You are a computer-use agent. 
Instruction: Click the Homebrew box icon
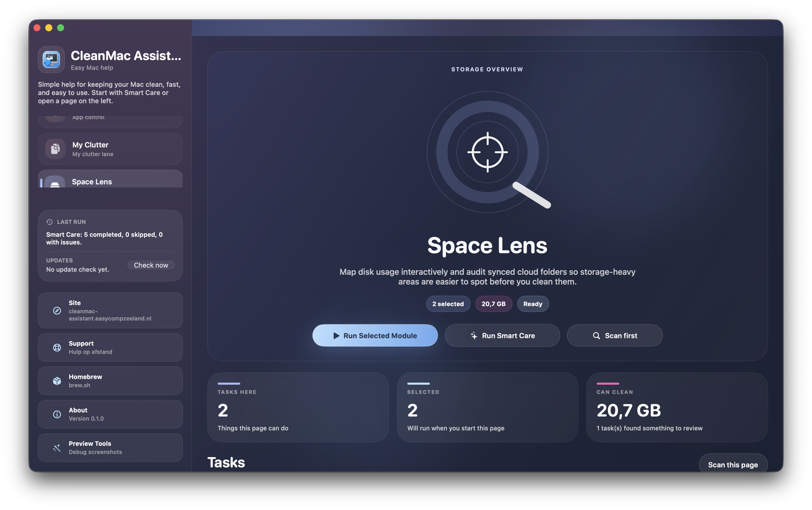[57, 381]
